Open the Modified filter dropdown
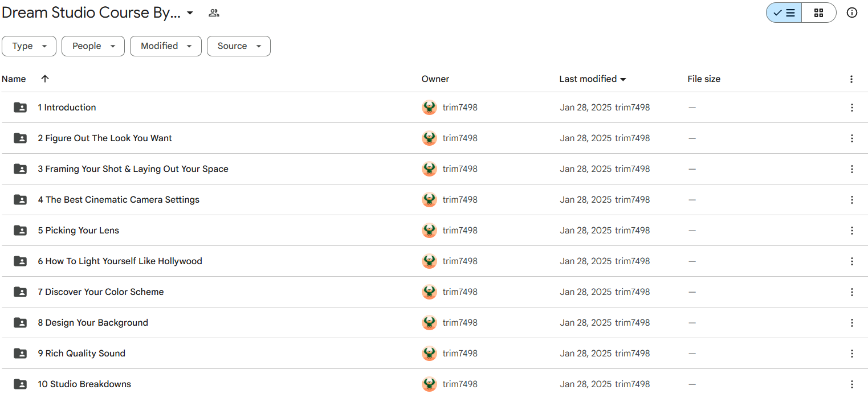The height and width of the screenshot is (398, 868). (x=166, y=46)
